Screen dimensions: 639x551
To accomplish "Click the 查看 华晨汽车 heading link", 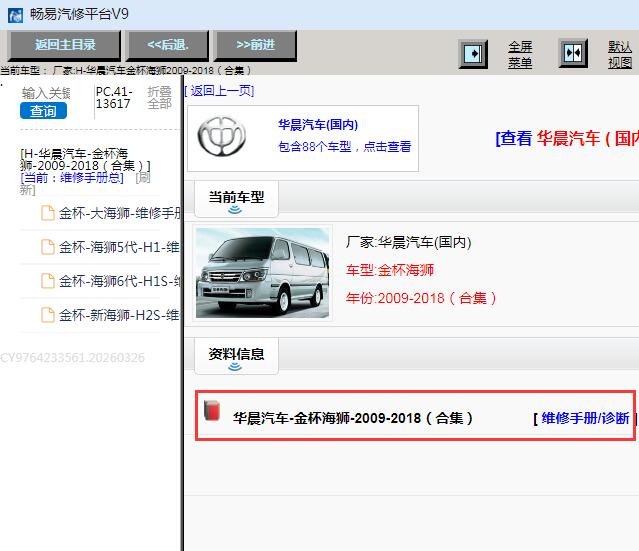I will click(566, 139).
